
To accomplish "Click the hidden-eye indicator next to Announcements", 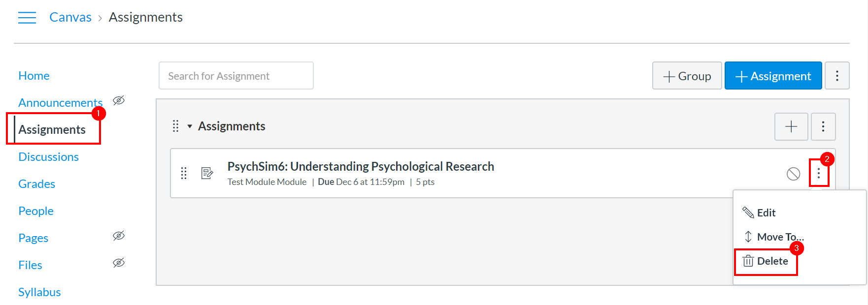I will pyautogui.click(x=118, y=101).
